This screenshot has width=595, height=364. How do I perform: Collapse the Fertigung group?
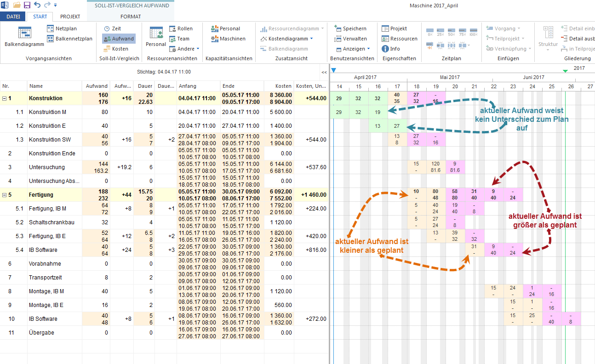point(4,195)
